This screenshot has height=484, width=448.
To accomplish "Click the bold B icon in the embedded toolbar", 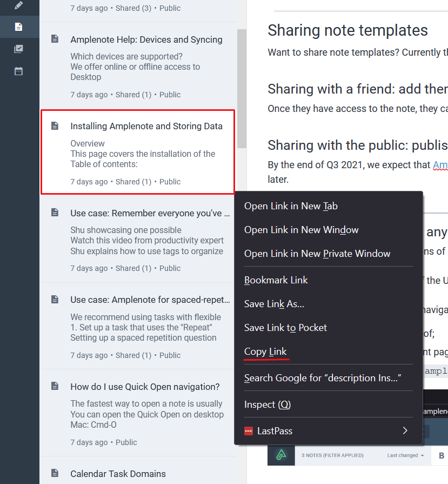I will pyautogui.click(x=442, y=455).
